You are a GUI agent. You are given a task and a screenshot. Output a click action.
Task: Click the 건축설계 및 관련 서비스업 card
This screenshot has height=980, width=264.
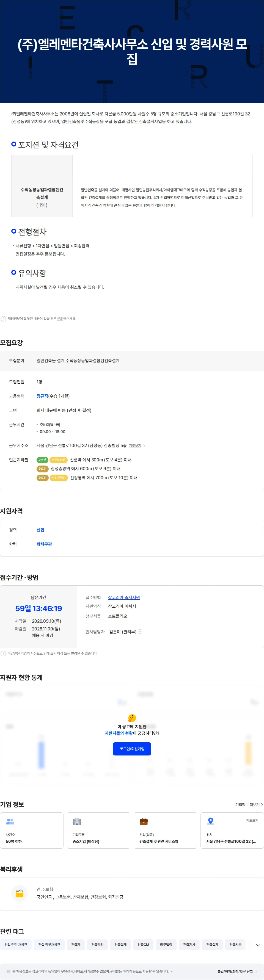tap(165, 830)
